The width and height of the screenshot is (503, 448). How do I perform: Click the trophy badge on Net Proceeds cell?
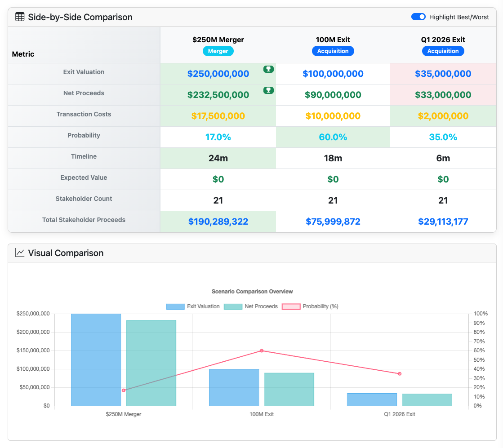point(268,90)
